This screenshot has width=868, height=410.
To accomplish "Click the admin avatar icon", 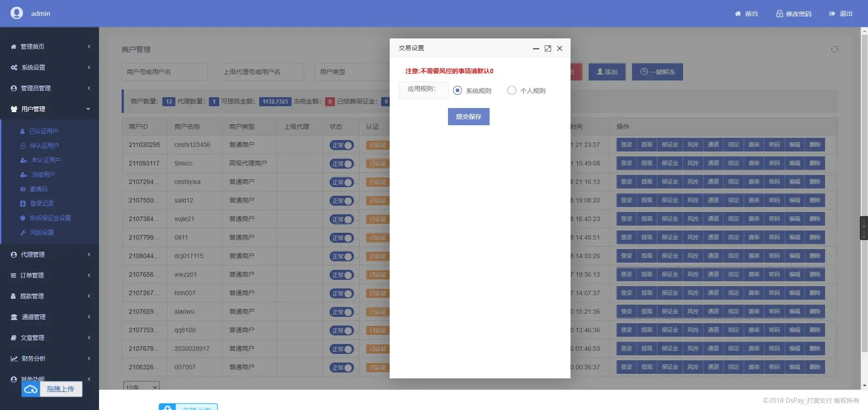I will [x=17, y=13].
